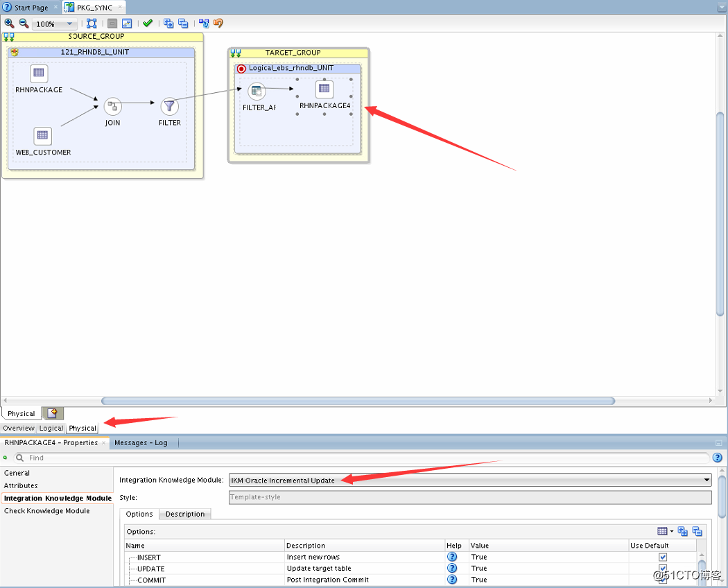Click the auto-layout diagram toolbar icon
The image size is (728, 588).
(127, 23)
